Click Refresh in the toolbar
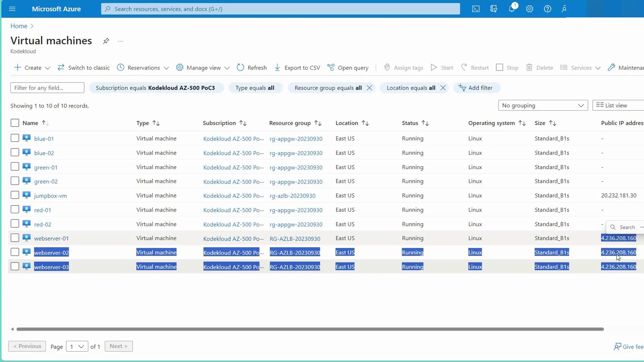 (252, 68)
